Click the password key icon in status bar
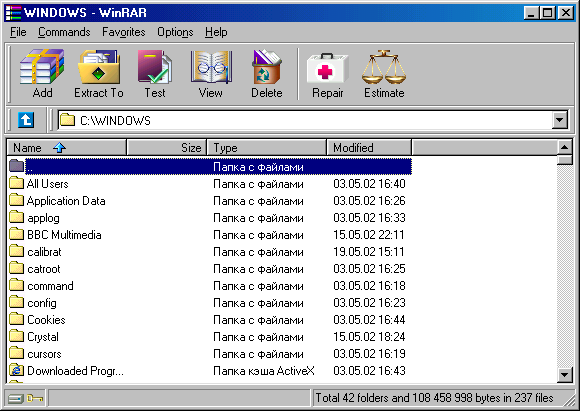Image resolution: width=580 pixels, height=411 pixels. pyautogui.click(x=35, y=398)
